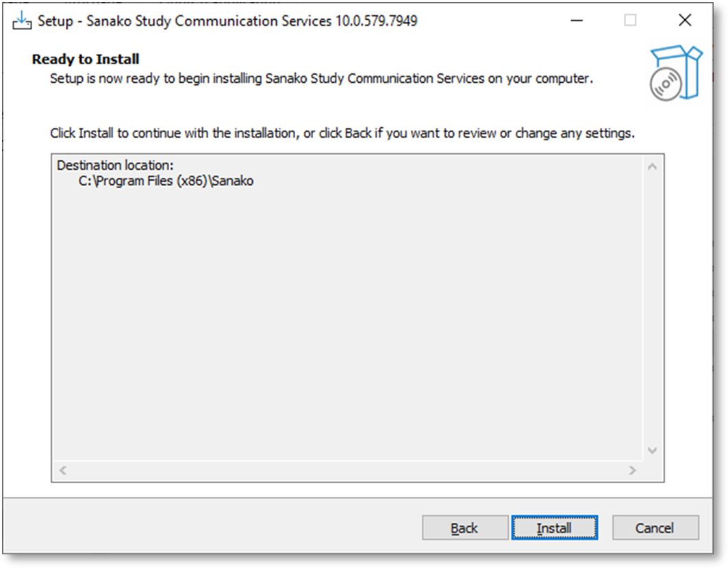
Task: Click the C:\Program Files (x86)\Sanako path
Action: 166,181
